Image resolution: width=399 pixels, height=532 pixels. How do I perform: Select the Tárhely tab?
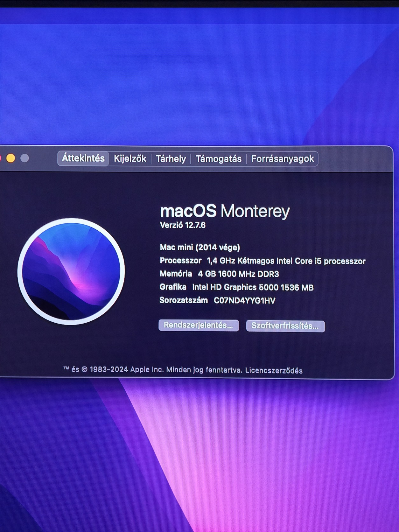[171, 159]
